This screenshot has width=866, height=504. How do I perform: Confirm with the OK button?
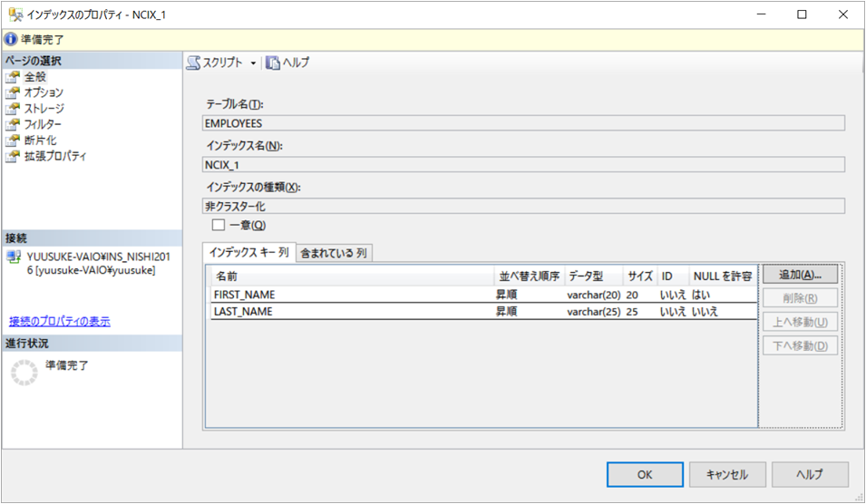pyautogui.click(x=645, y=475)
